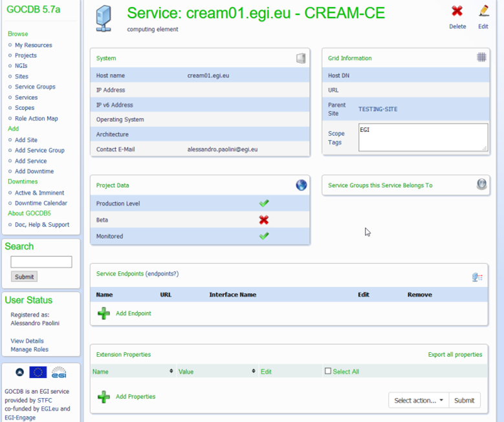504x422 pixels.
Task: Click the Edit column header in Extension Properties
Action: [266, 372]
